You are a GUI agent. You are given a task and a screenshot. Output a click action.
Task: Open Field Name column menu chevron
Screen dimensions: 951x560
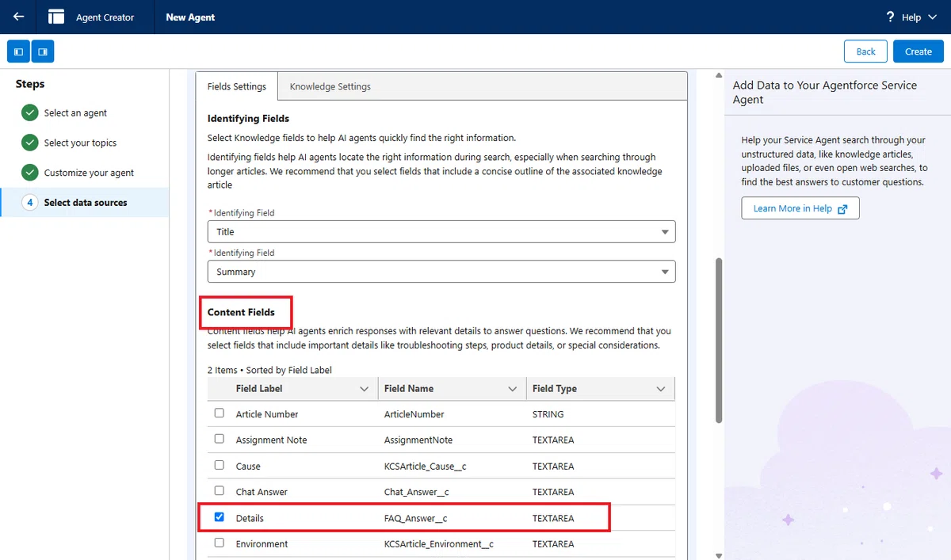click(x=512, y=389)
